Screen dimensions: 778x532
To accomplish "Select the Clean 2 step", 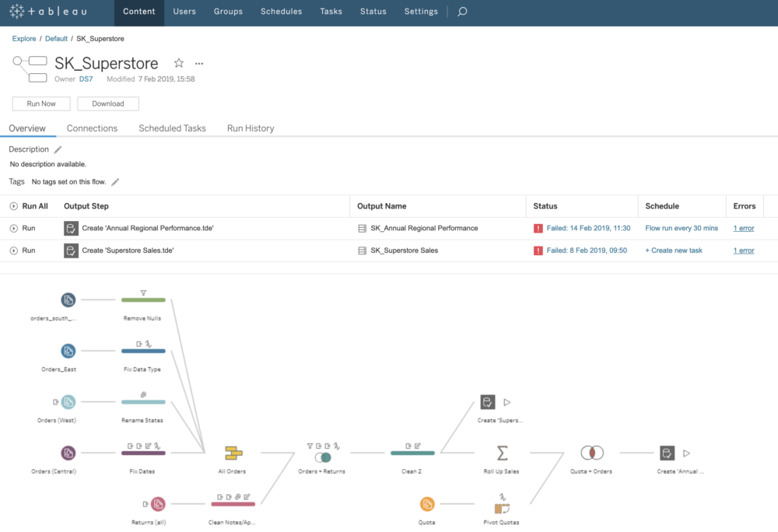I will [412, 453].
